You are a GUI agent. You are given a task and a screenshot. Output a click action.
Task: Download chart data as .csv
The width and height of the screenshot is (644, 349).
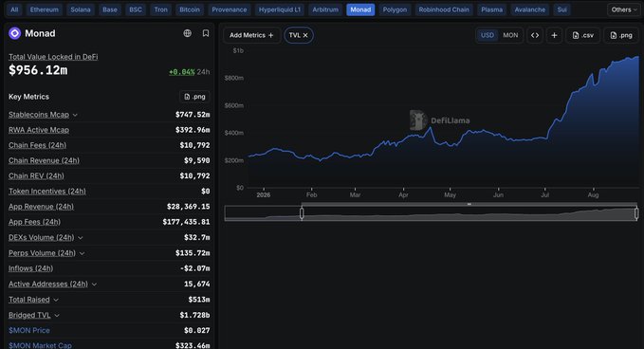[x=582, y=35]
